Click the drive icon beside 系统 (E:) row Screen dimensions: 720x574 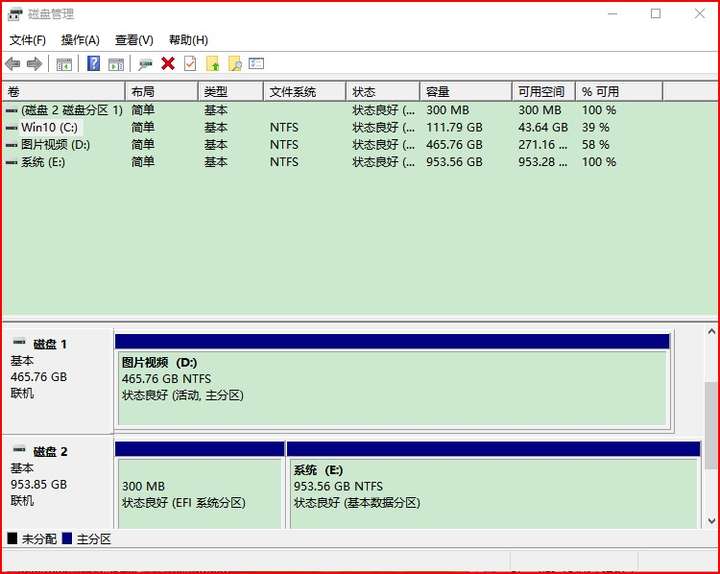[x=11, y=162]
